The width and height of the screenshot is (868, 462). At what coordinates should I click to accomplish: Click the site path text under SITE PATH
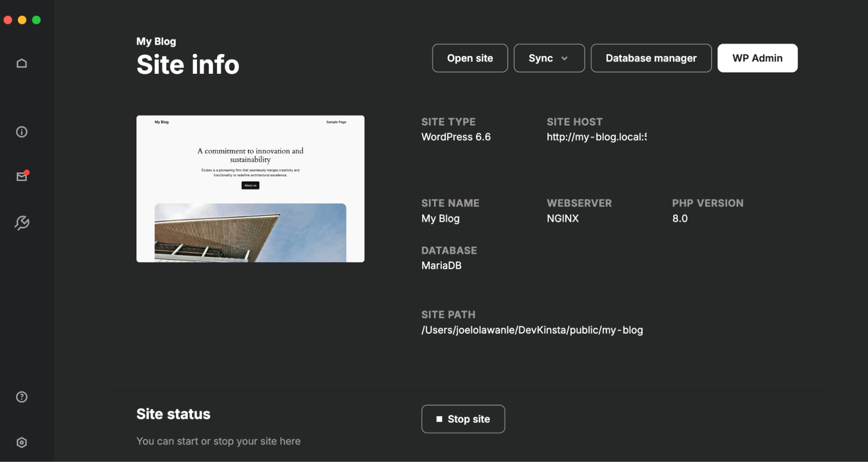(x=531, y=330)
